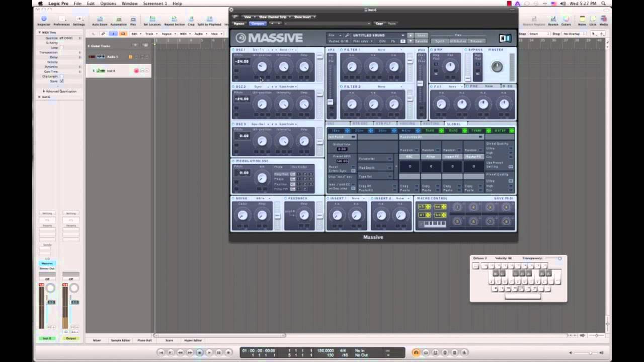
Task: Toggle Filter 1 power button
Action: (x=342, y=50)
